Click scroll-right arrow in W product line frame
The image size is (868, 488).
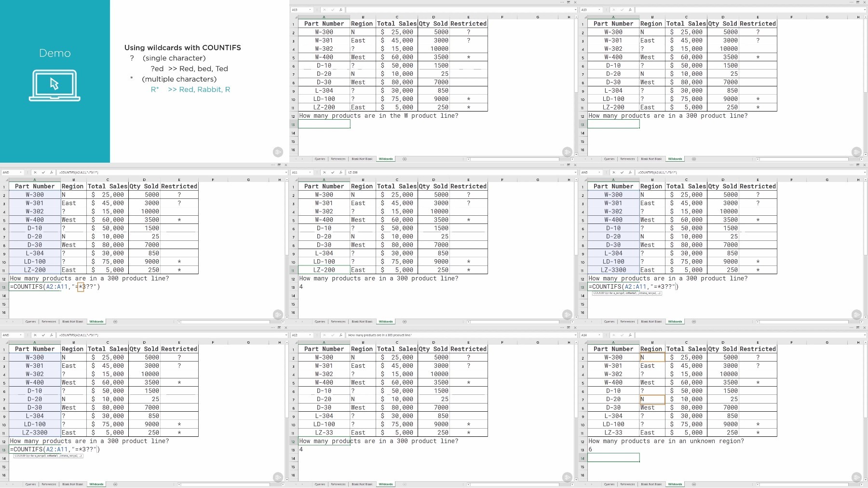coord(573,159)
